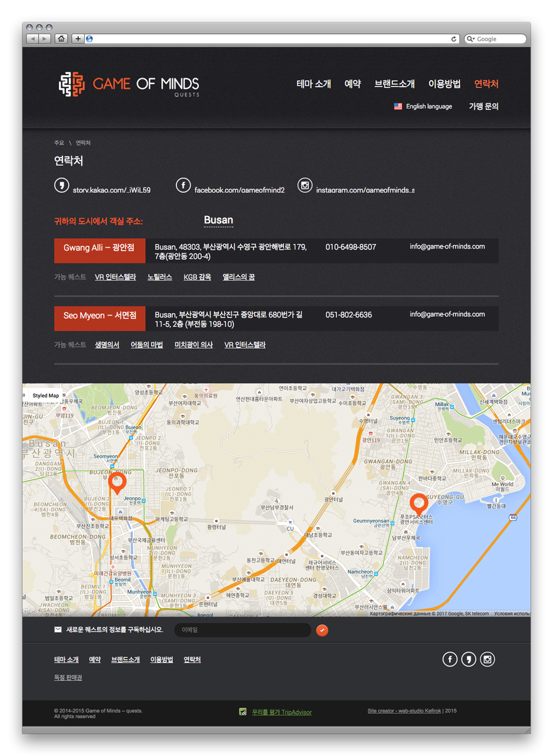Click Seo Myeon info@game-of-minds.com email
This screenshot has height=756, width=553.
point(447,314)
